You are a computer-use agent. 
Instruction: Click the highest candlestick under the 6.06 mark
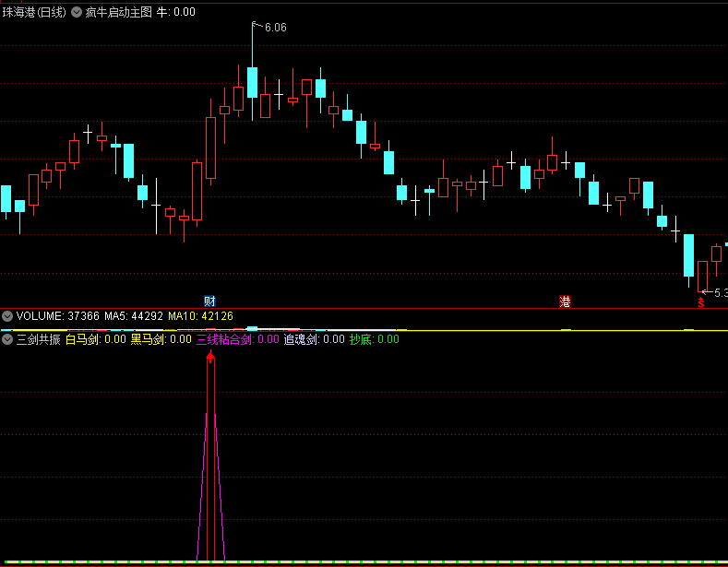click(252, 83)
